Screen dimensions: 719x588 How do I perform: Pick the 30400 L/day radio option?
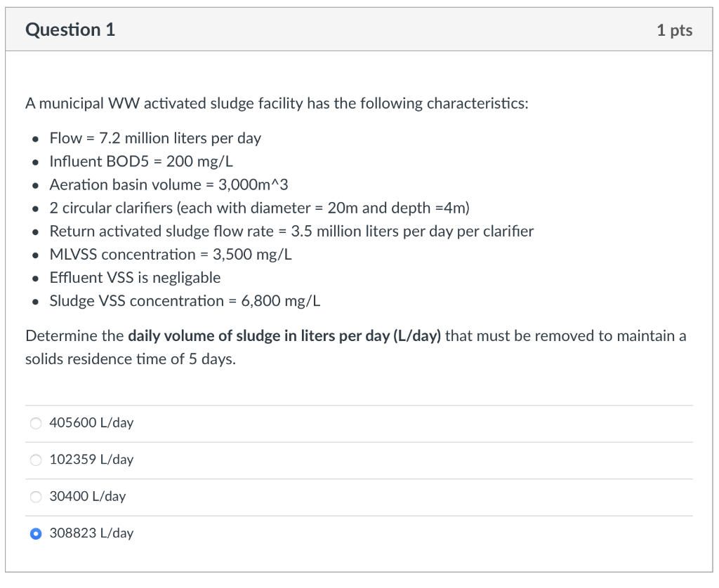36,496
